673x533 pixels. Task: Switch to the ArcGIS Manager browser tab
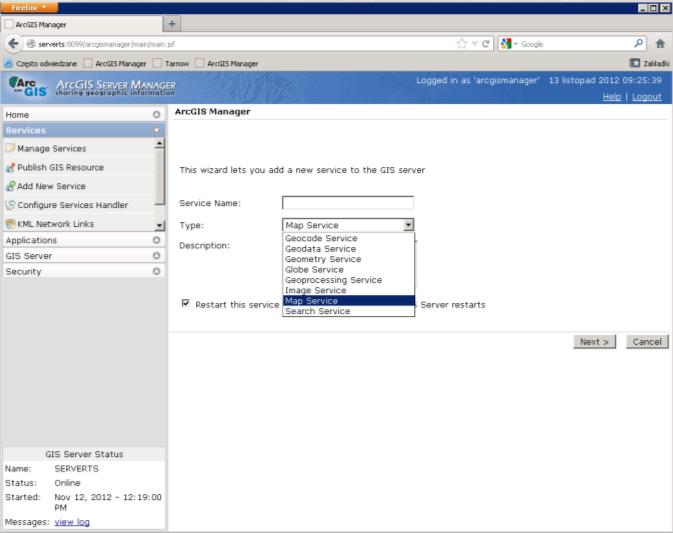click(x=82, y=24)
